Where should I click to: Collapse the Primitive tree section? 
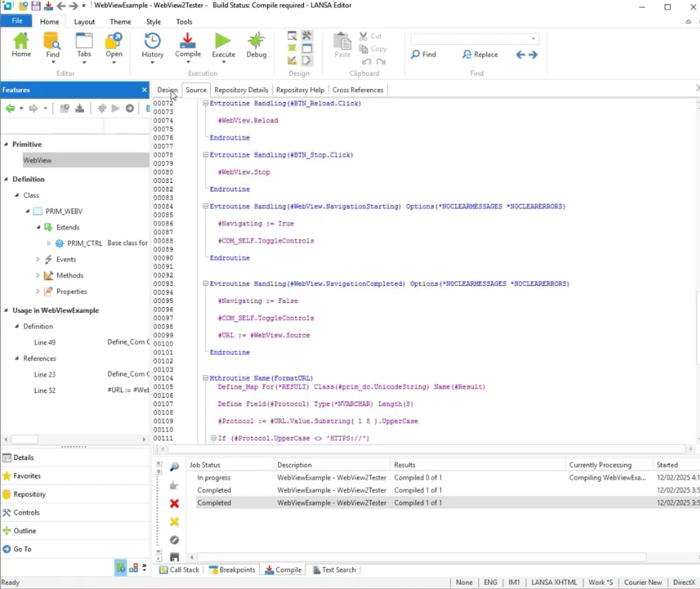tap(6, 144)
